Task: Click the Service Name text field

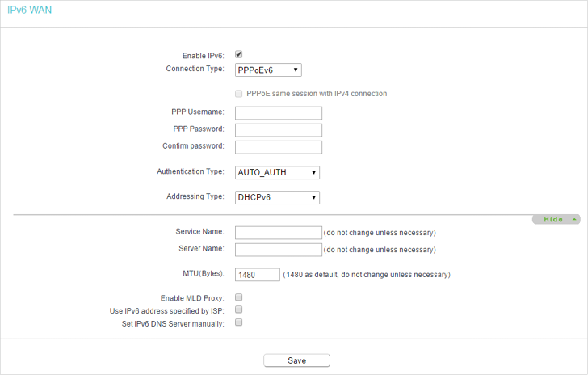Action: [278, 233]
